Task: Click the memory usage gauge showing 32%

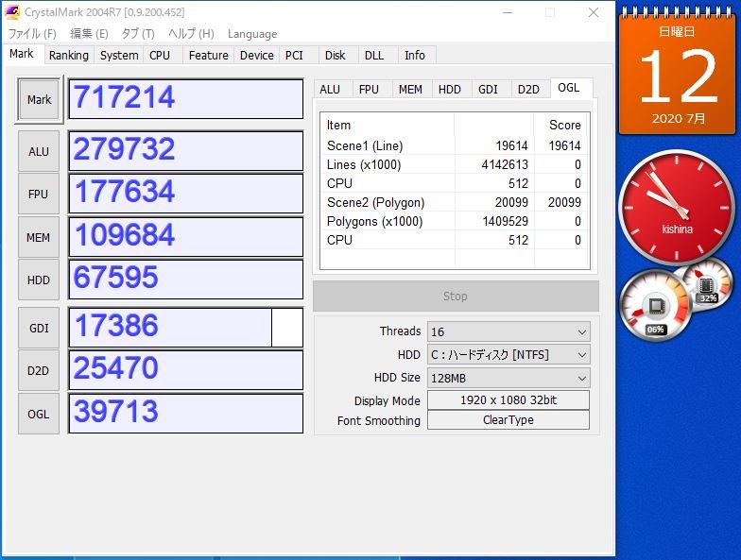Action: (x=704, y=283)
